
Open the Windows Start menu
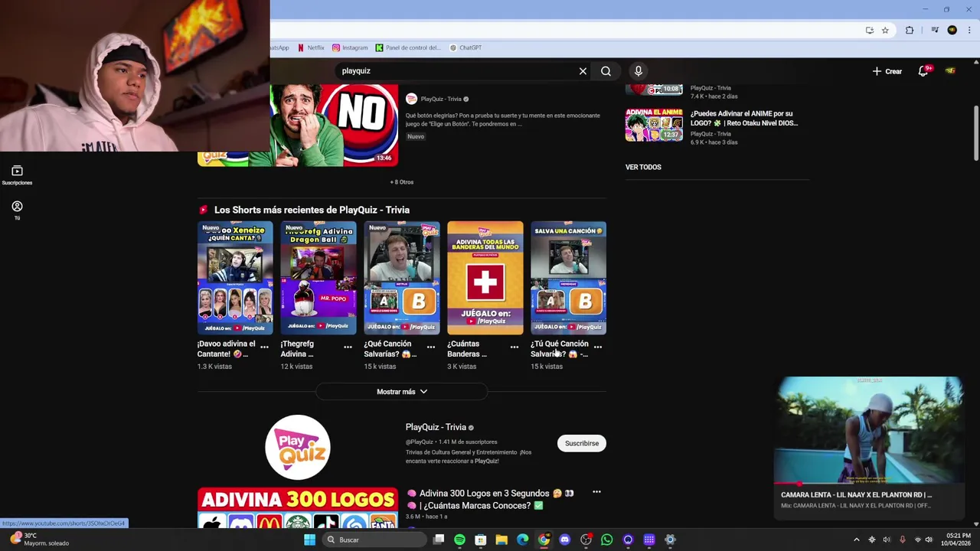(309, 540)
